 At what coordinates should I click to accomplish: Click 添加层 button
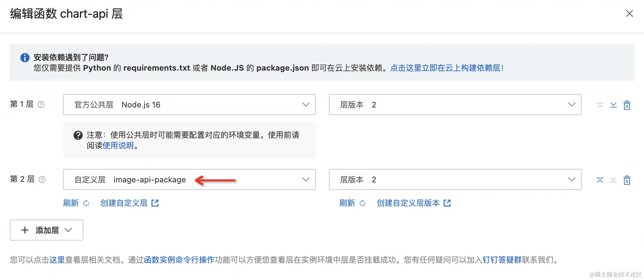tap(47, 230)
